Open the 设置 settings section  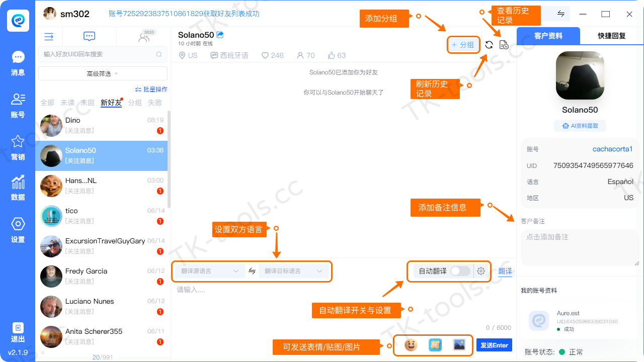(x=18, y=230)
